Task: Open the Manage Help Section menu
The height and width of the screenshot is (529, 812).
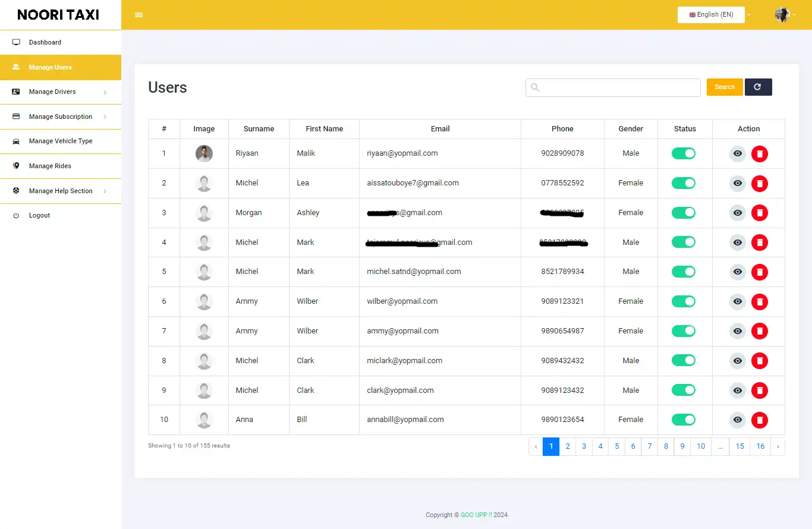Action: click(x=61, y=191)
